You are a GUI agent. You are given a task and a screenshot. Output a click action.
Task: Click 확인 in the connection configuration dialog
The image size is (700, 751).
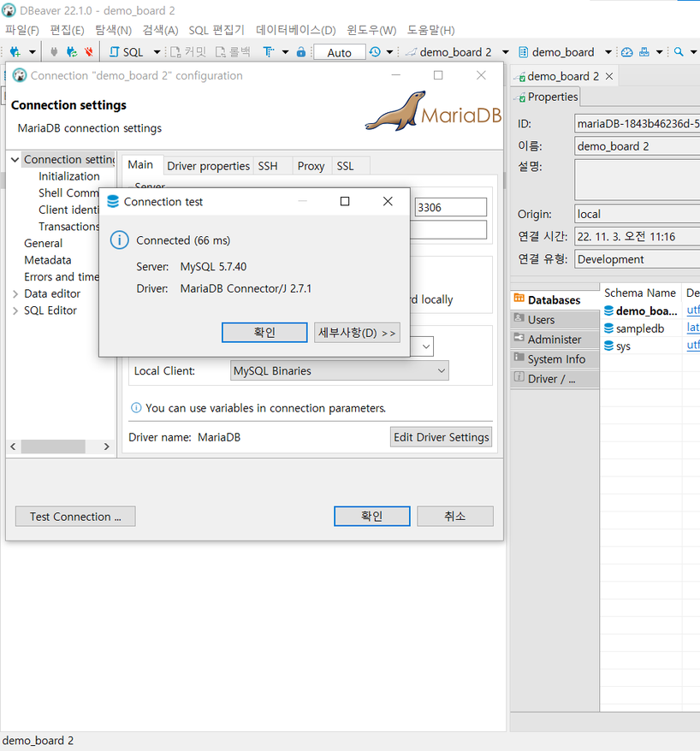tap(371, 517)
